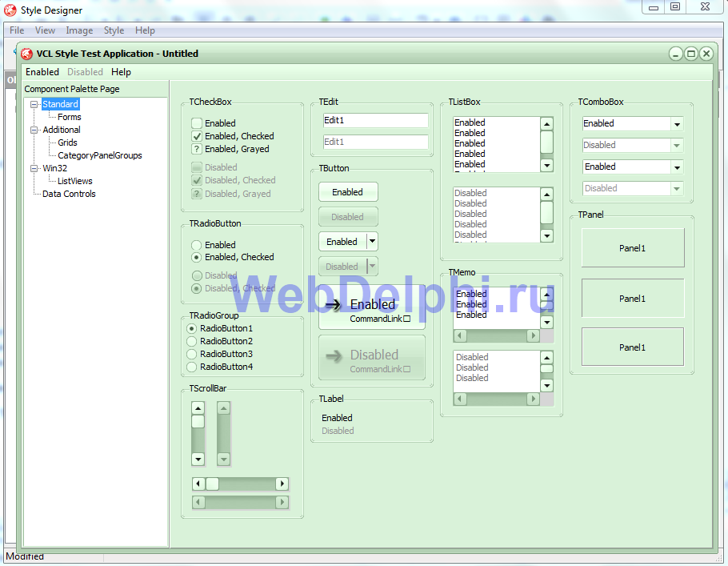Screen dimensions: 728x566
Task: Click the Style Designer app icon in title bar
Action: [10, 10]
